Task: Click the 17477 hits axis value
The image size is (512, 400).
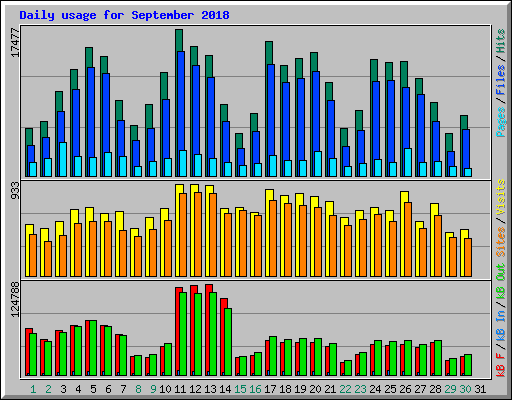Action: pos(15,43)
